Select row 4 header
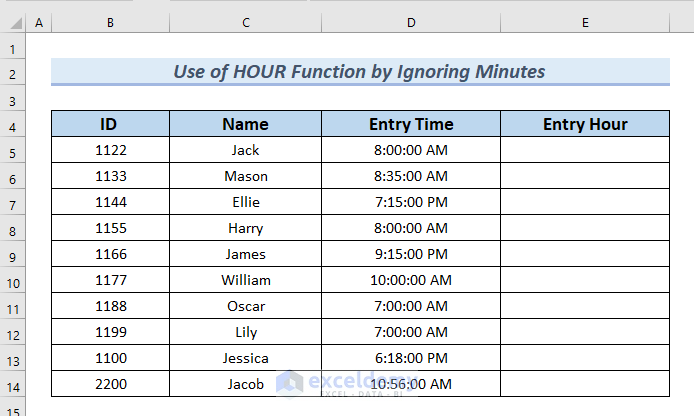Viewport: 694px width, 416px height. (13, 125)
